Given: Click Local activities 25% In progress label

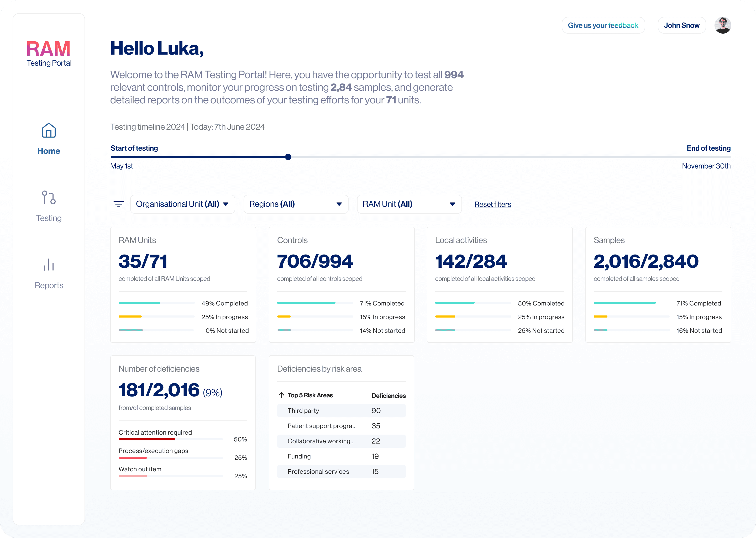Looking at the screenshot, I should coord(541,317).
